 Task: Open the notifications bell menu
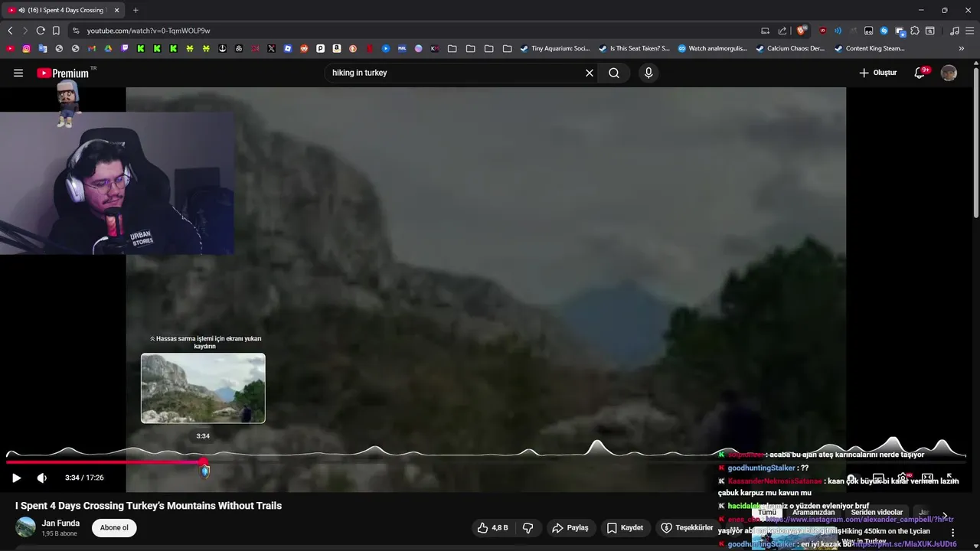tap(920, 73)
